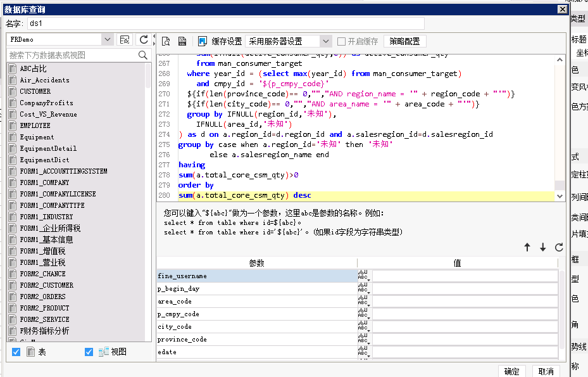Close the 数据库查询 dialog
Image resolution: width=588 pixels, height=377 pixels.
[563, 10]
